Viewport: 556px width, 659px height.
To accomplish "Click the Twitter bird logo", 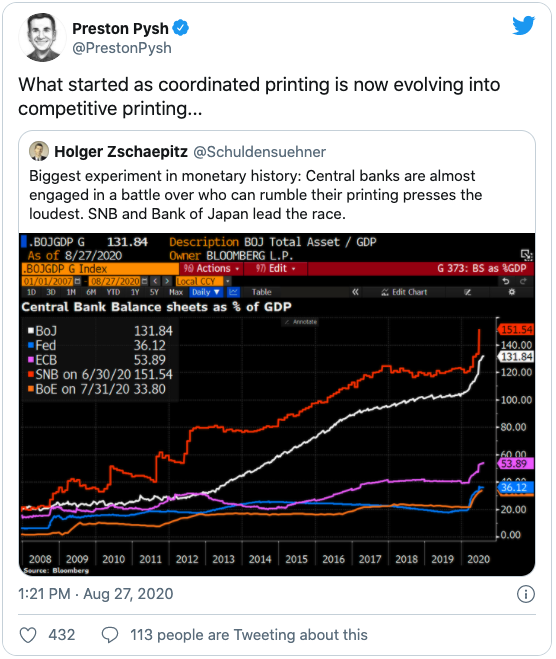I will coord(523,25).
